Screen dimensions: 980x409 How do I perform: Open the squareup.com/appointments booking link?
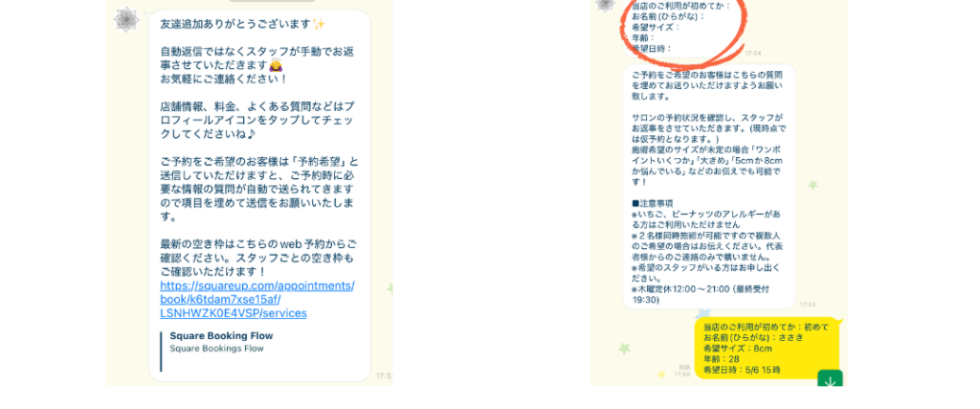tap(257, 299)
